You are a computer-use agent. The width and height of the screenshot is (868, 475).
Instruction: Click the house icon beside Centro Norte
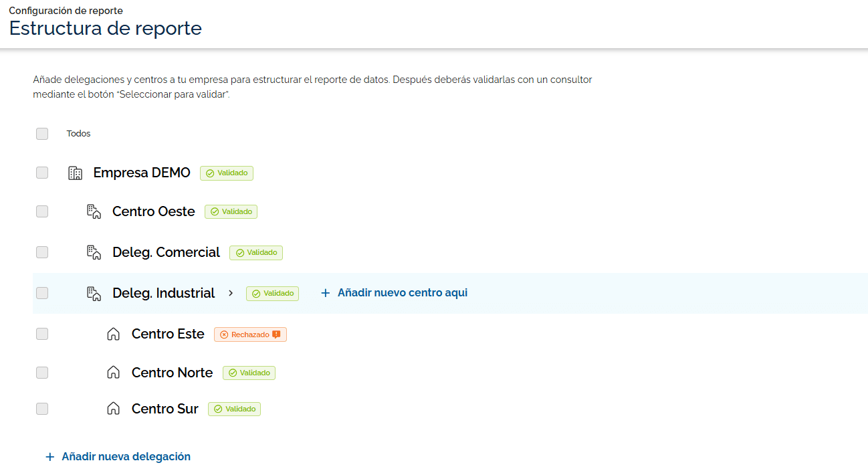click(114, 373)
